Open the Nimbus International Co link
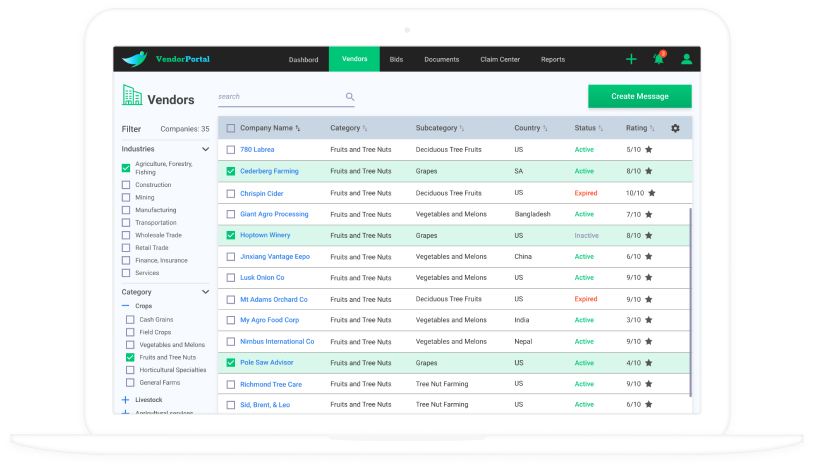This screenshot has height=468, width=814. (x=277, y=341)
